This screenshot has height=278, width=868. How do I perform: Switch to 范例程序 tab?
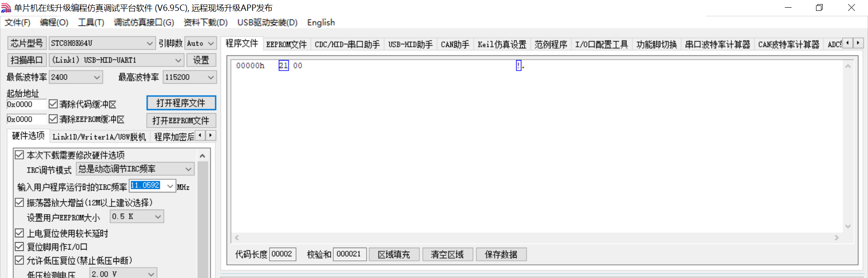551,44
